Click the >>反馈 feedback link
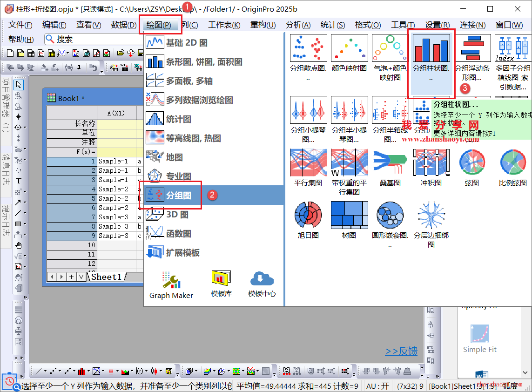 pos(401,351)
